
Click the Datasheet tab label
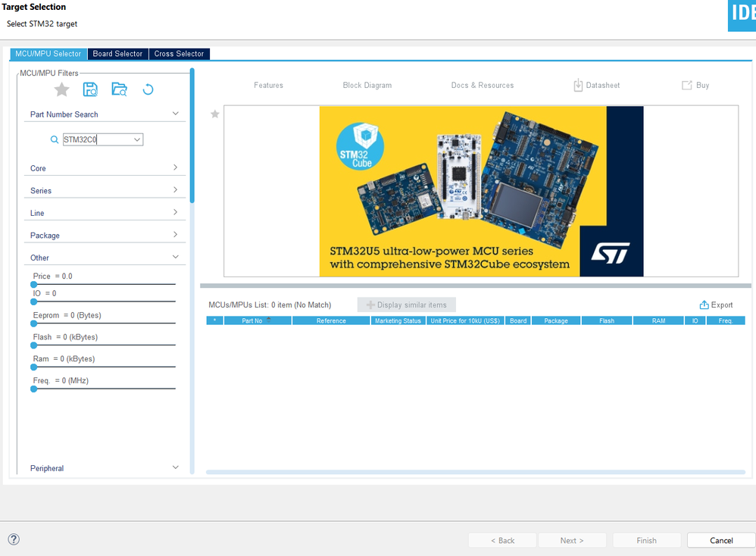(x=603, y=86)
